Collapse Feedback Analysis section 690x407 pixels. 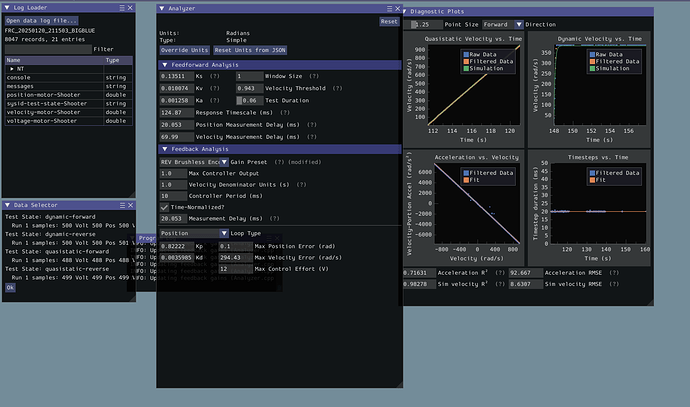(165, 149)
